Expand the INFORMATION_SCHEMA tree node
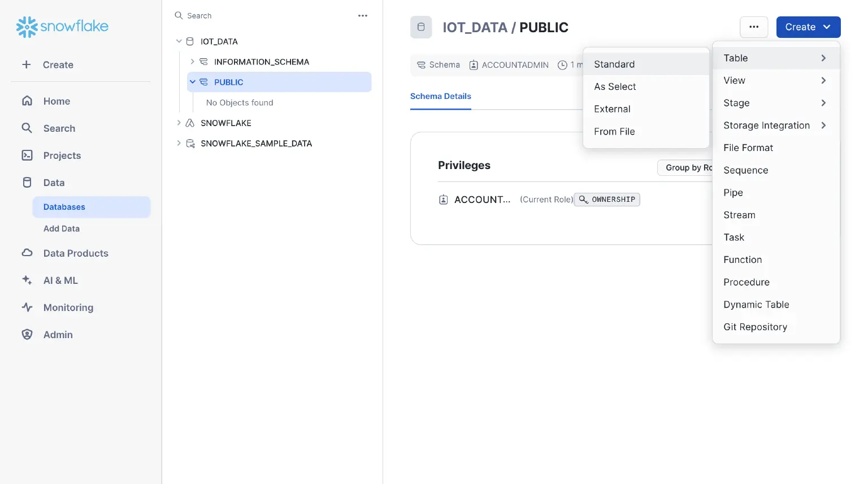 (x=193, y=62)
